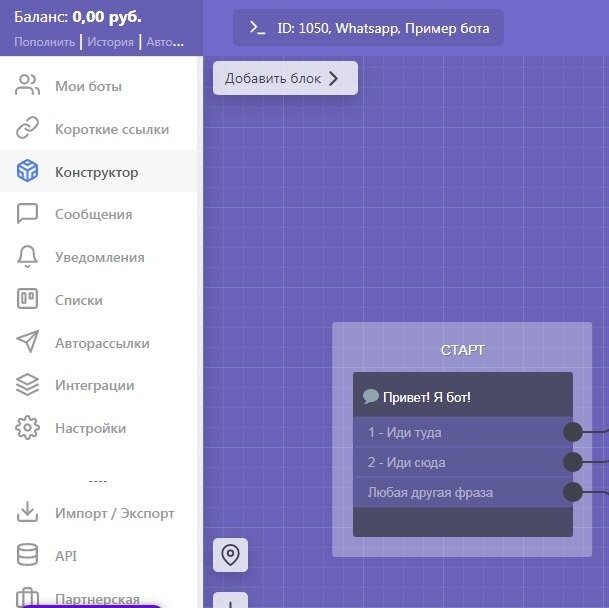
Task: Click the Короткие ссылки chain link icon
Action: (27, 127)
